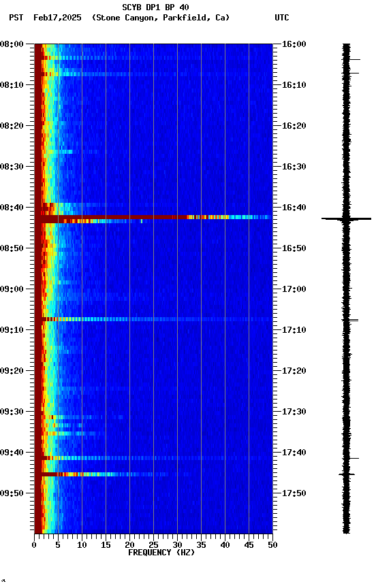The height and width of the screenshot is (588, 376).
Task: Click the 5 Hz frequency axis label
Action: pos(58,545)
